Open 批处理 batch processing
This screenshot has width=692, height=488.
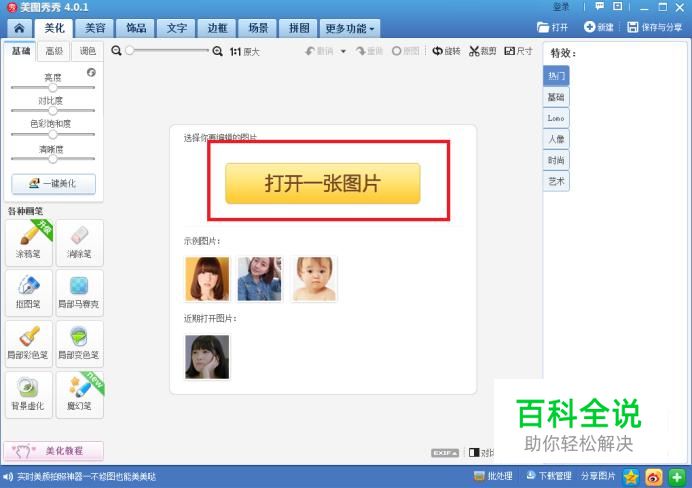click(493, 476)
